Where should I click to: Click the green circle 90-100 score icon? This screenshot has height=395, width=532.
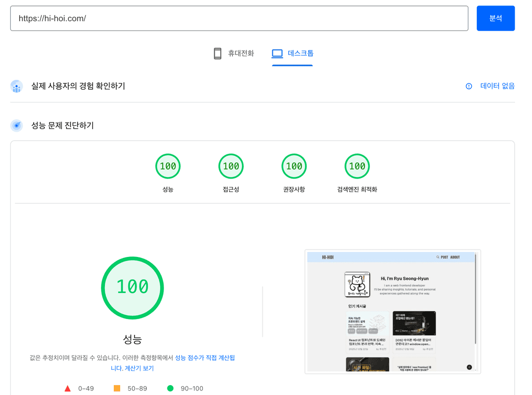pos(170,388)
